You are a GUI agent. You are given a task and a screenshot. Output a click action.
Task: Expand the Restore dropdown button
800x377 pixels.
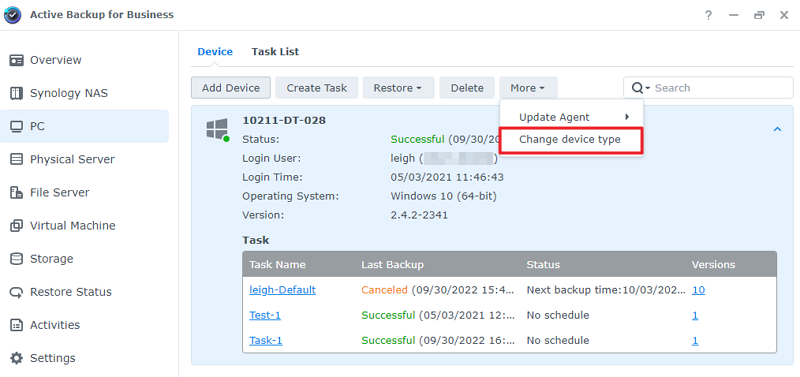398,88
